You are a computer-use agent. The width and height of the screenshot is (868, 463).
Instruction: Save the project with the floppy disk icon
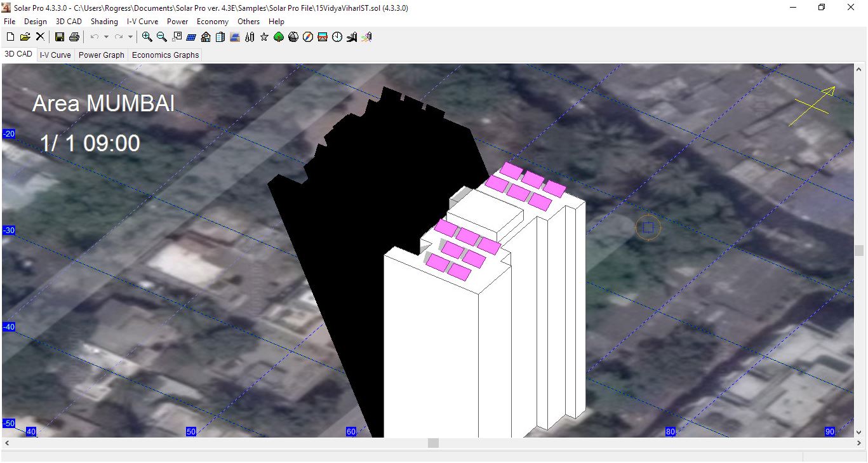59,37
